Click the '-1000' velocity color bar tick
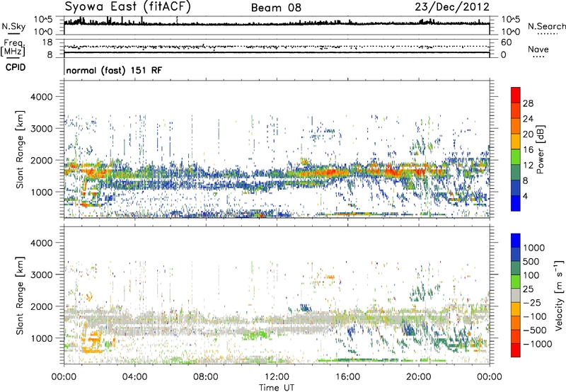 coord(538,344)
